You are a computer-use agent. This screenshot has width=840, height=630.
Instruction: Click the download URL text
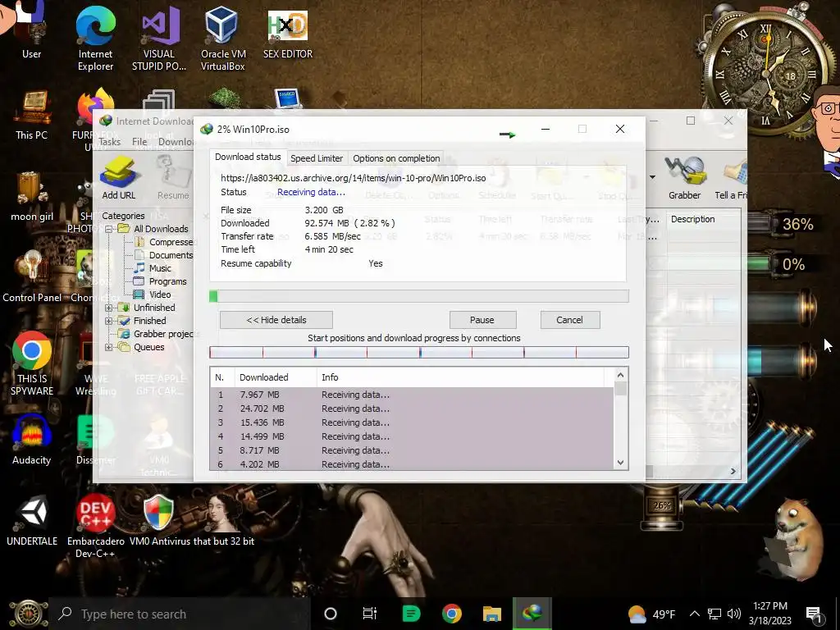pos(354,178)
